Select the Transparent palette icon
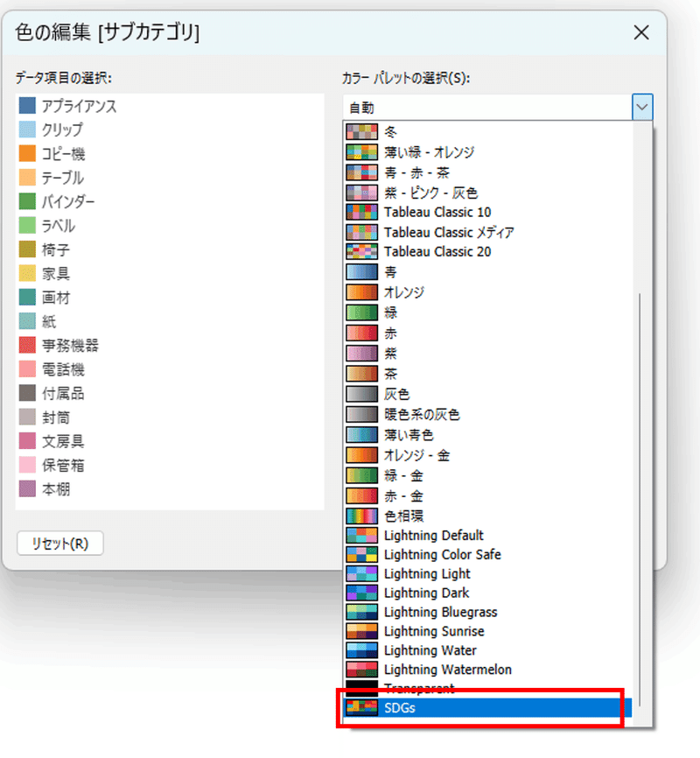This screenshot has height=758, width=700. pyautogui.click(x=360, y=687)
